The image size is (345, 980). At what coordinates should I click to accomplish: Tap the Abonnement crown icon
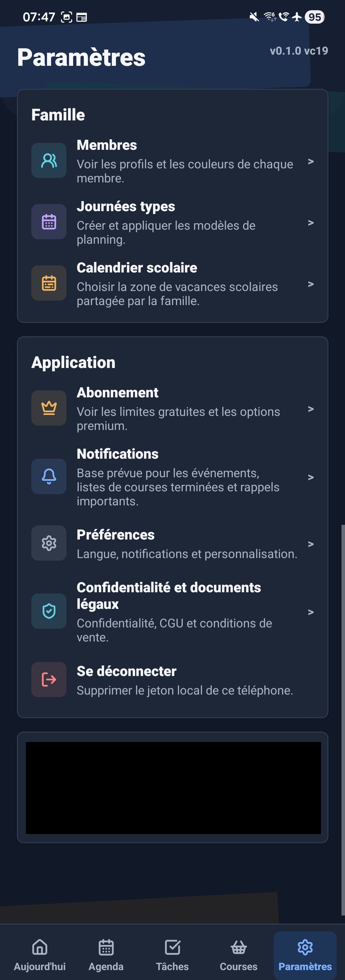pos(49,408)
